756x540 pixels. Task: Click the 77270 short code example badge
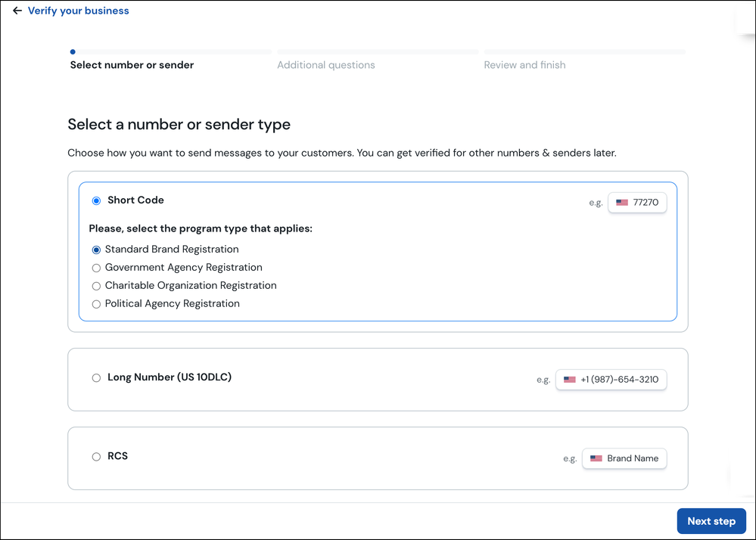click(637, 203)
